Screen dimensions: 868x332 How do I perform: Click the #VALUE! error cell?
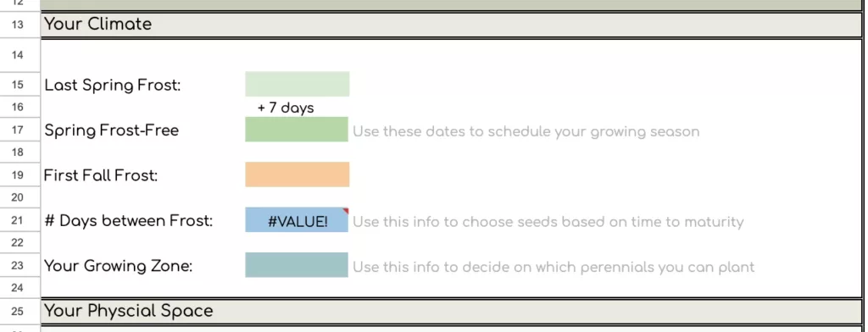coord(297,220)
